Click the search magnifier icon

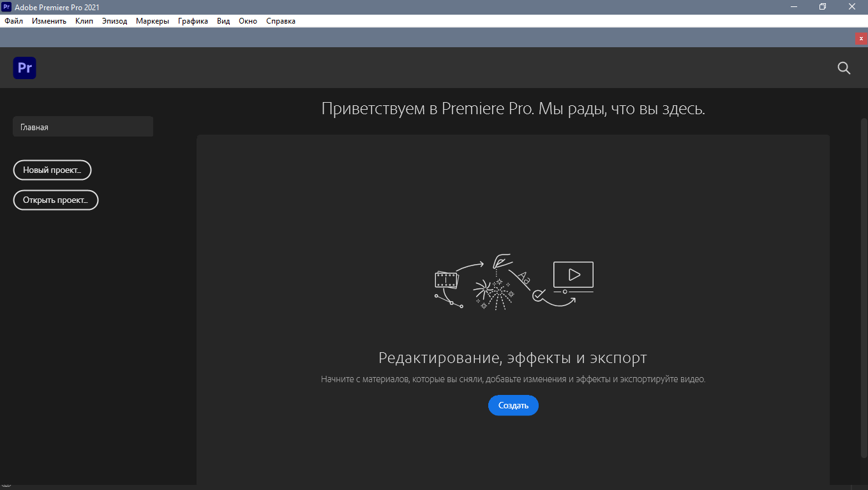pyautogui.click(x=844, y=68)
